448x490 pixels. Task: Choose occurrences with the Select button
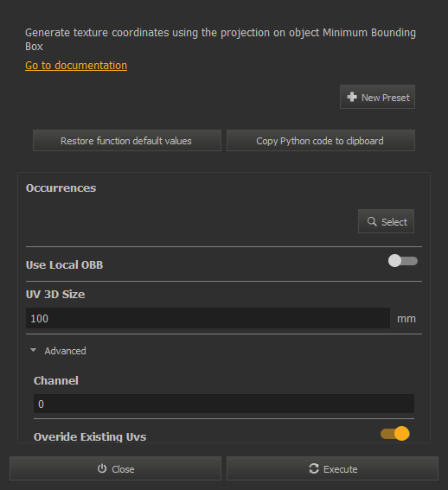[386, 221]
